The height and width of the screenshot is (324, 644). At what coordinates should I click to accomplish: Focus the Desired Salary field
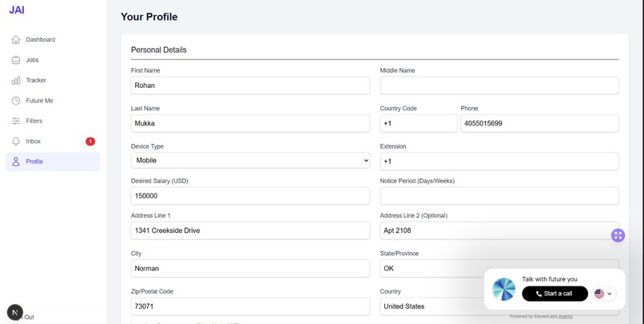[250, 196]
